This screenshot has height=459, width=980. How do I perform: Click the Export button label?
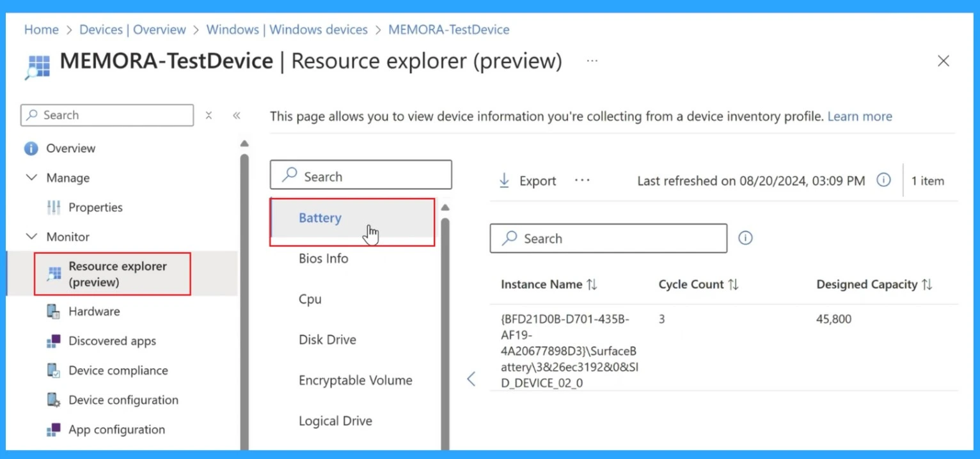[x=538, y=181]
